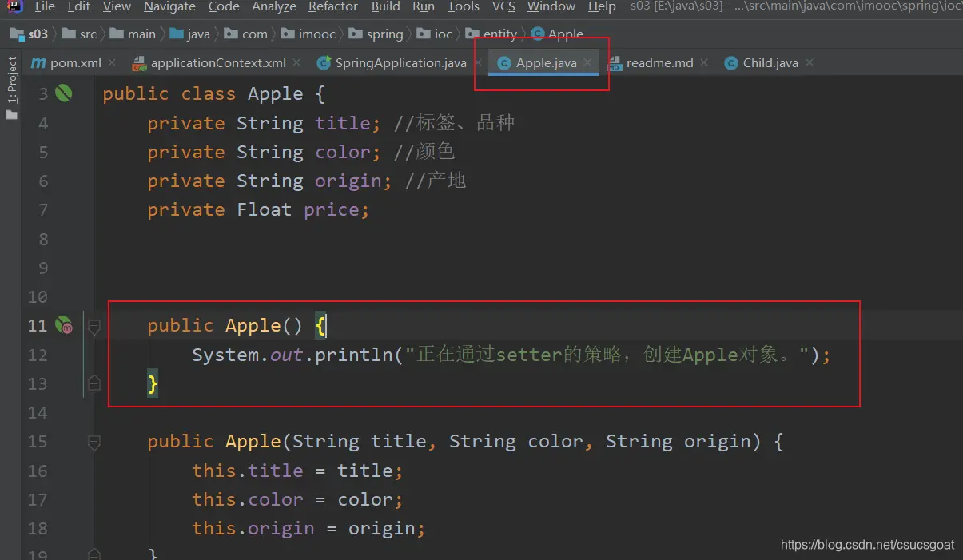The height and width of the screenshot is (560, 963).
Task: Click the folder icon below the Project label
Action: coord(11,115)
